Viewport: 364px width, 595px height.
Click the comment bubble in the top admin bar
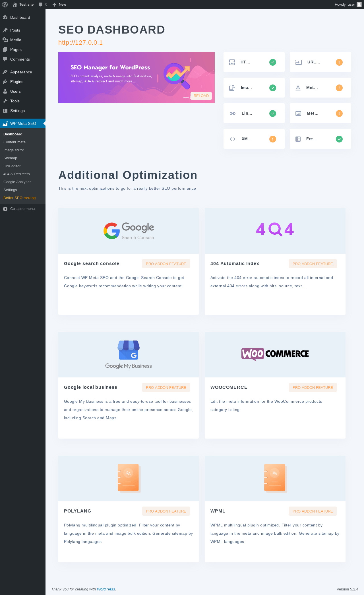pos(41,5)
